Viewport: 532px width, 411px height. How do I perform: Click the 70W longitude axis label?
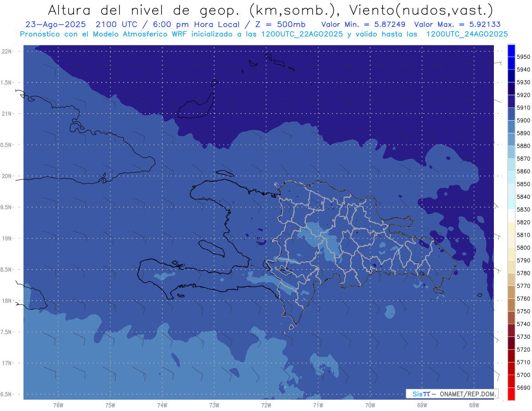tap(370, 405)
